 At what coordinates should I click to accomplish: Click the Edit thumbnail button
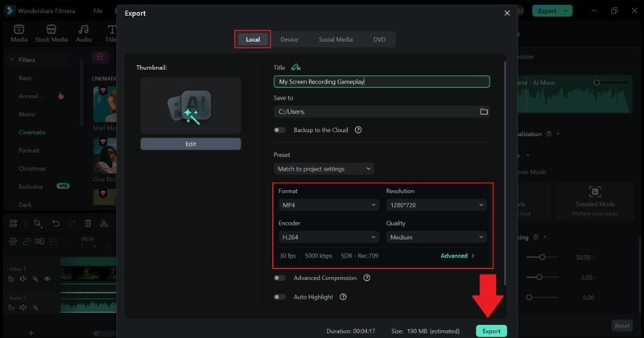[191, 144]
